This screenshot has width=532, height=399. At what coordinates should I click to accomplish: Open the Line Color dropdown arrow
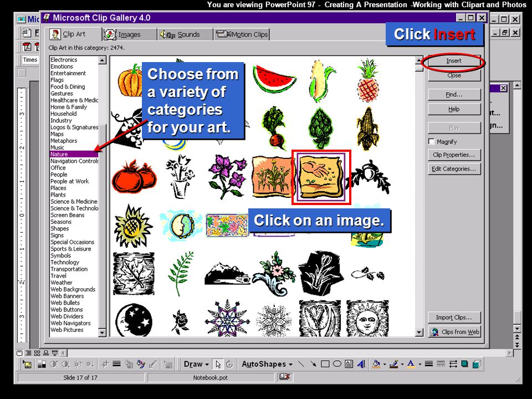pos(402,364)
